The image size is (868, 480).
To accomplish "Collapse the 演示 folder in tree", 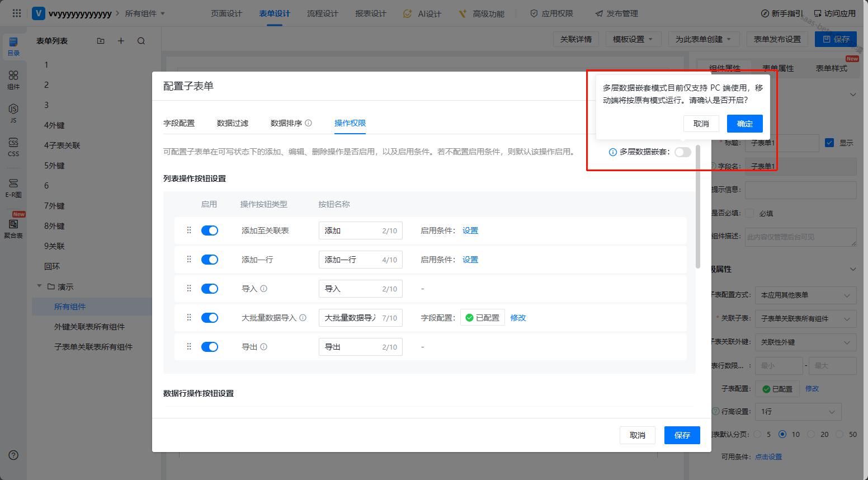I will (40, 286).
